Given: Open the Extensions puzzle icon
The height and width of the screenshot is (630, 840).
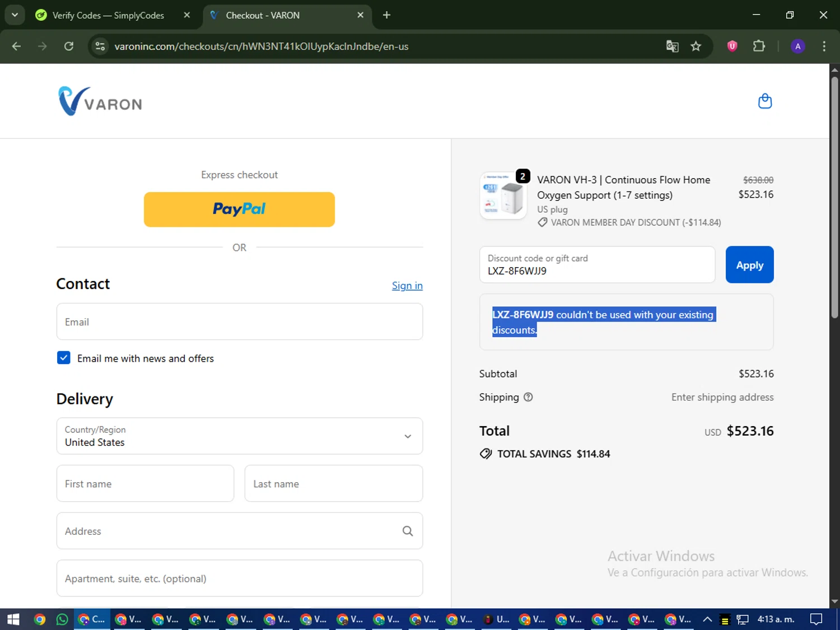Looking at the screenshot, I should click(x=759, y=46).
